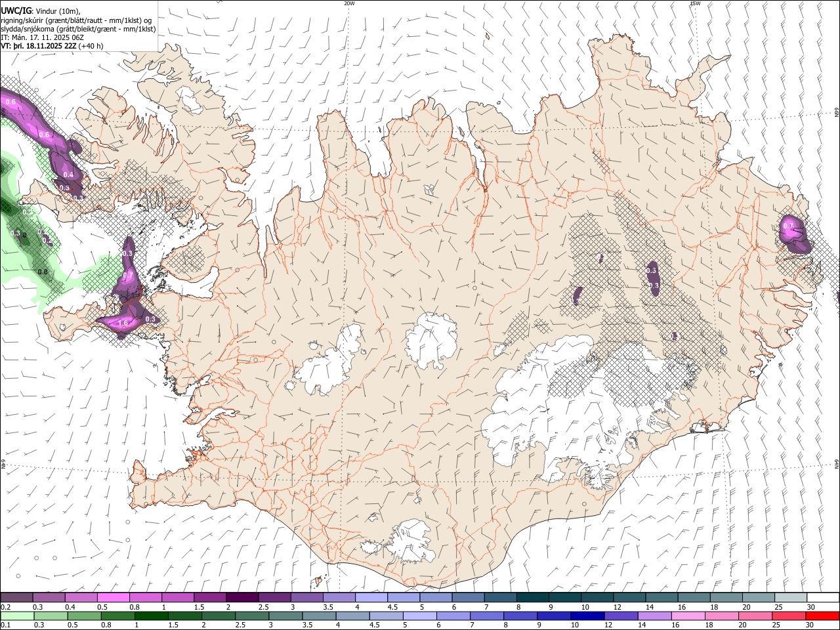Click the "0.1" label in the rain legend
840x630 pixels.
[x=7, y=625]
